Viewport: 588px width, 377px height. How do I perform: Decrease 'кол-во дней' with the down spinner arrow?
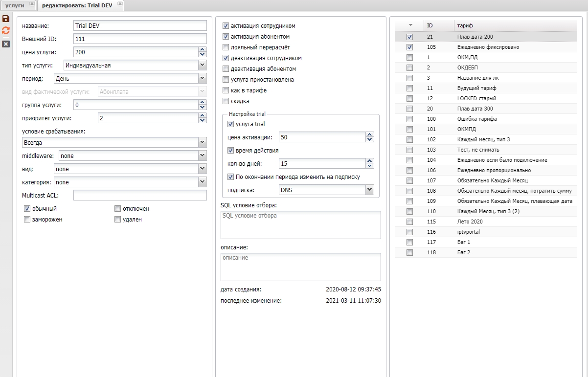pos(370,166)
